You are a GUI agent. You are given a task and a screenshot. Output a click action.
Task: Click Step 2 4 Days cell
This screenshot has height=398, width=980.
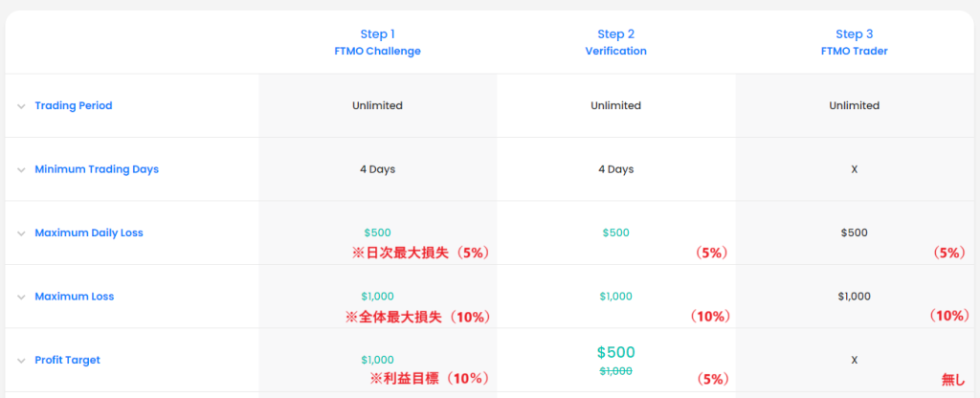(615, 169)
